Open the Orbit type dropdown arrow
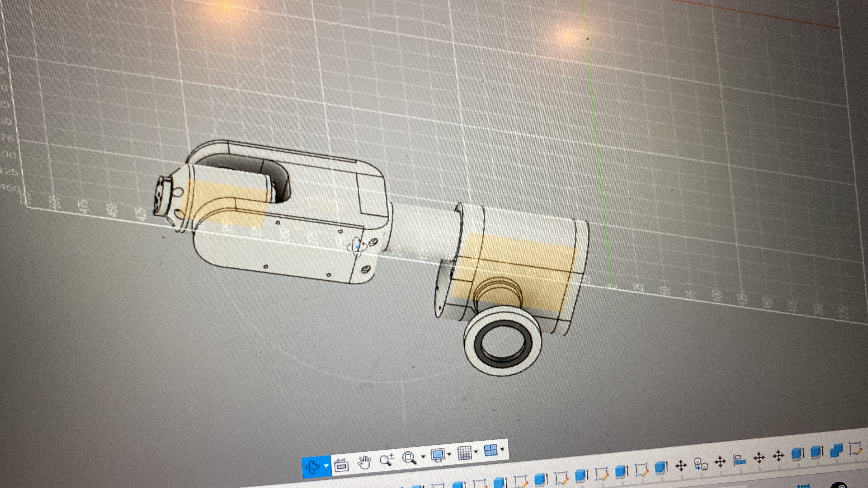 pos(326,466)
